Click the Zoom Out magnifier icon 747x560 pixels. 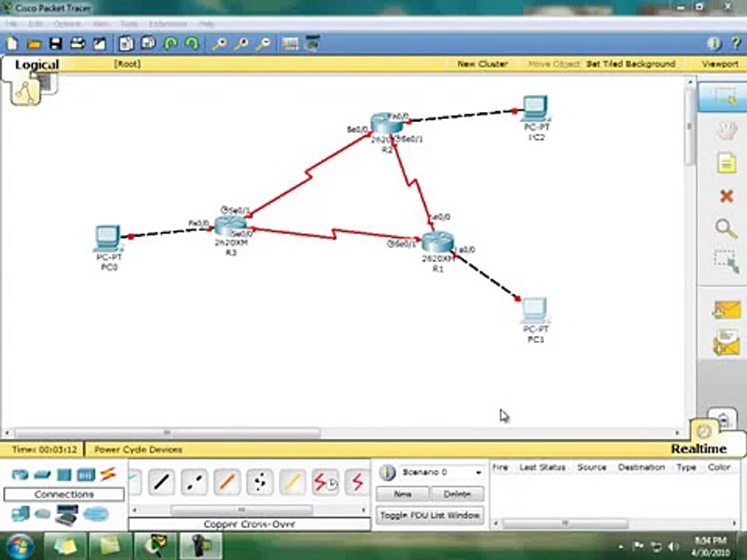(x=264, y=44)
